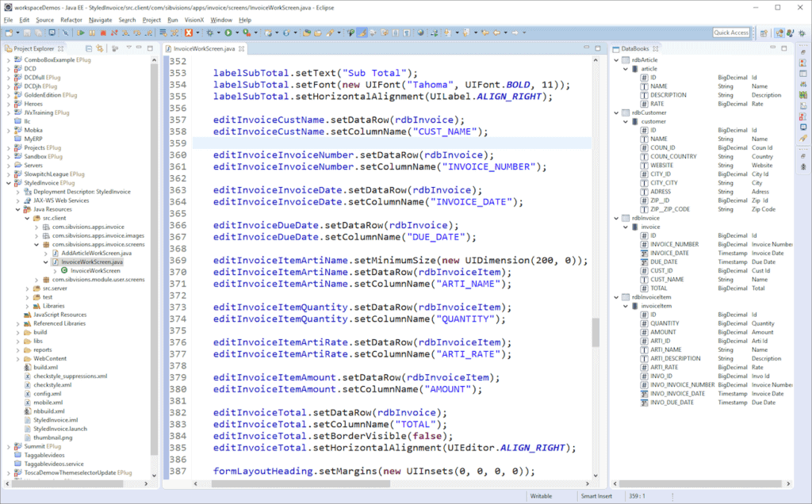Image resolution: width=812 pixels, height=504 pixels.
Task: Toggle Show Whitespace Characters pilcrow button
Action: [x=407, y=32]
